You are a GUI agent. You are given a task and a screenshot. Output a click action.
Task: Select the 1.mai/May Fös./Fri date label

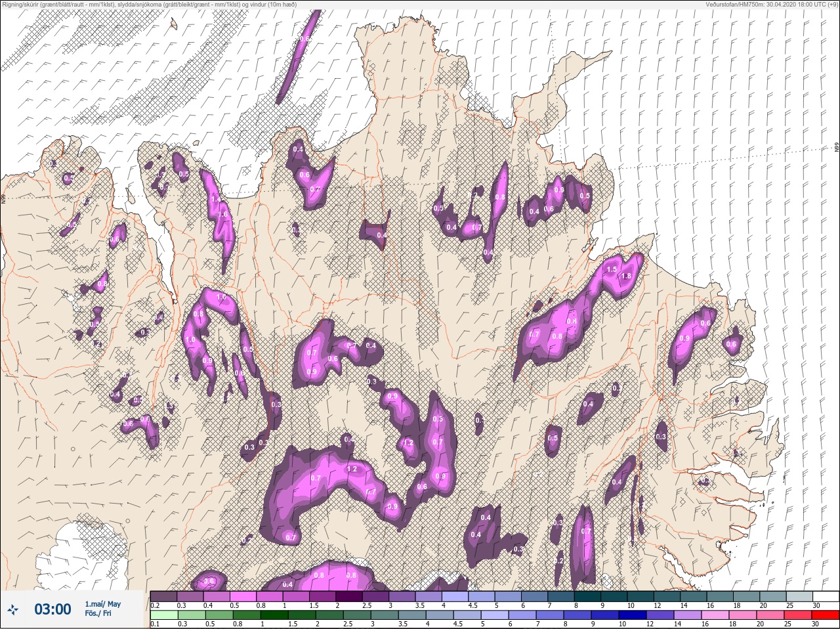(x=102, y=609)
